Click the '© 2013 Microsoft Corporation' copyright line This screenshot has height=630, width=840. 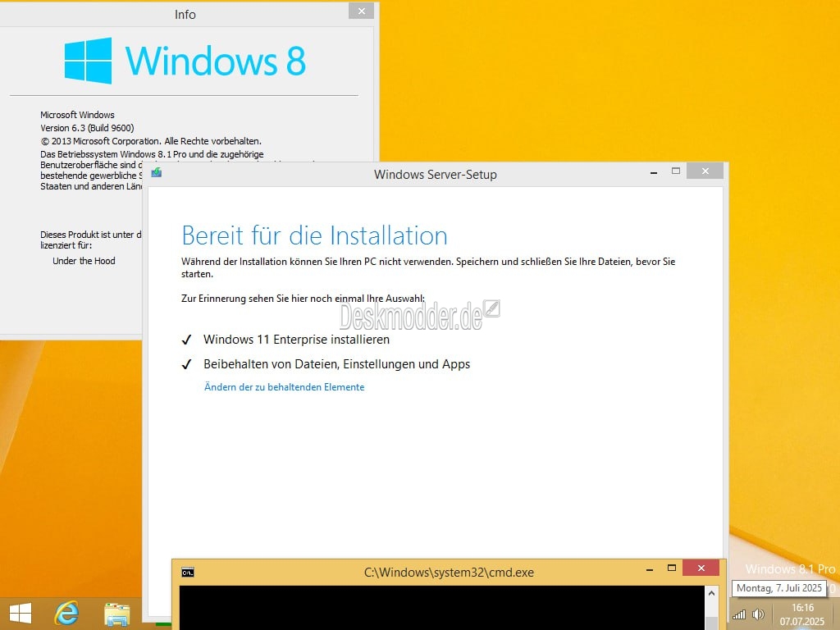(x=151, y=141)
